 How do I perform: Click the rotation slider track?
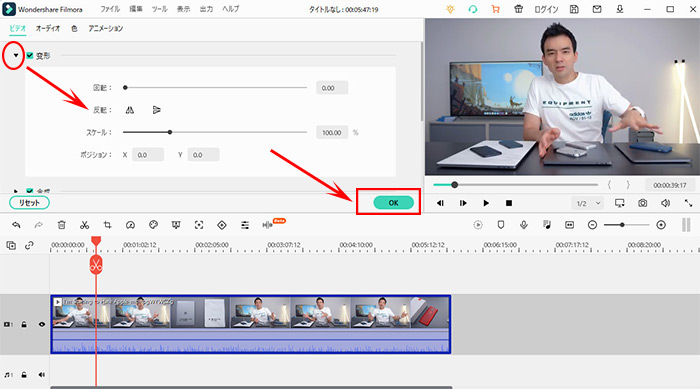click(215, 88)
